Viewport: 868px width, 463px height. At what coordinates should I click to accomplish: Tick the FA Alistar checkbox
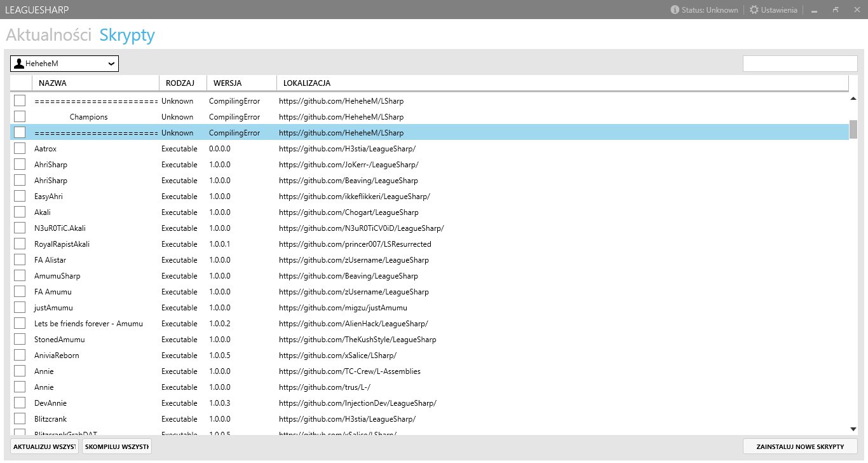coord(20,259)
